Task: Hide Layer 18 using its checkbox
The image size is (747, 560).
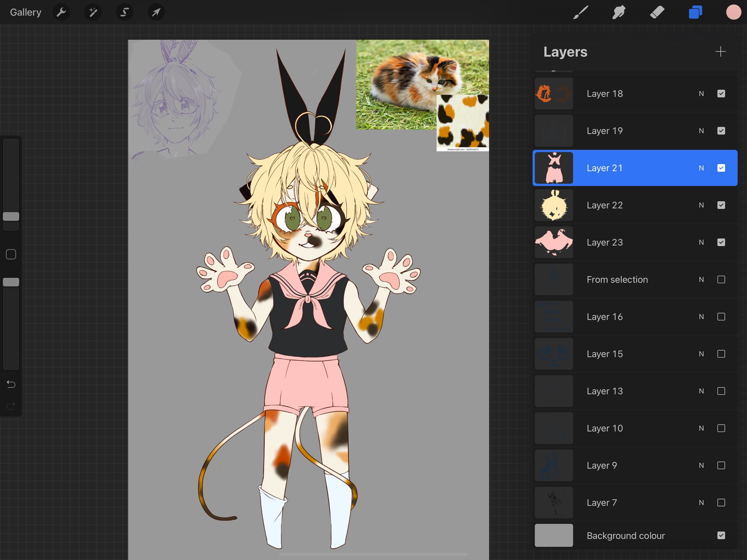Action: pyautogui.click(x=721, y=94)
